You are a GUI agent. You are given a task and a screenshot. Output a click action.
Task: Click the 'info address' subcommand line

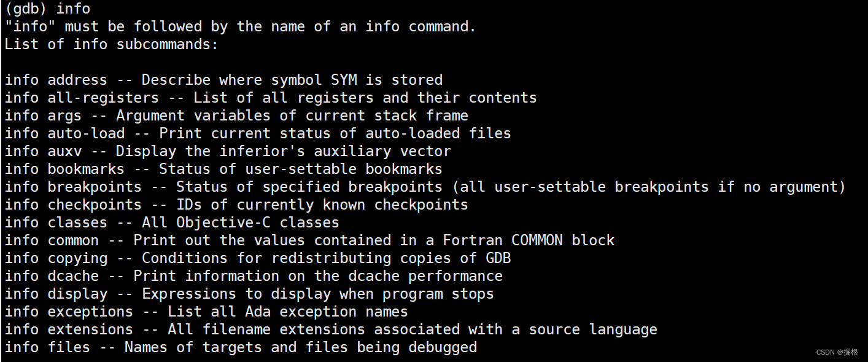[x=223, y=80]
